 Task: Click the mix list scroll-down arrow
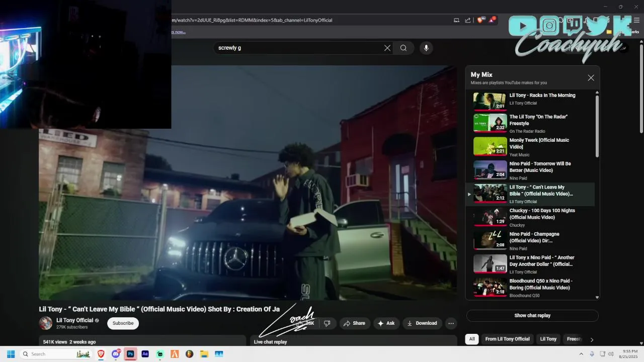tap(597, 297)
